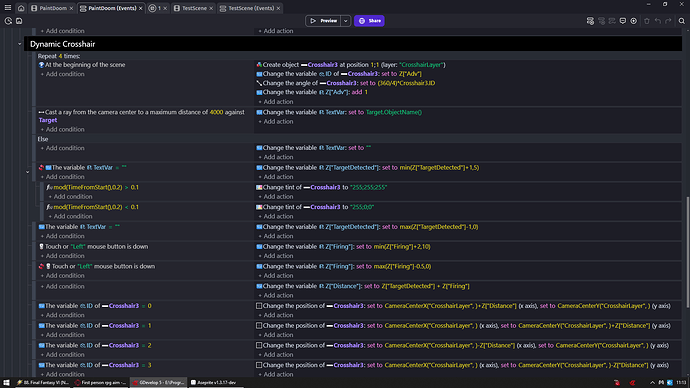
Task: Click the white tint action icon
Action: point(259,187)
